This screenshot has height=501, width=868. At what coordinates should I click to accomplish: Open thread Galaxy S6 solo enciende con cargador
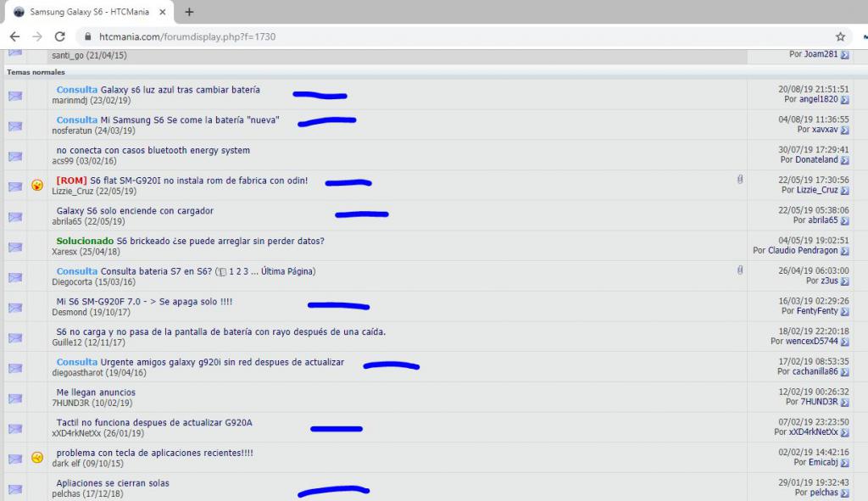coord(135,210)
